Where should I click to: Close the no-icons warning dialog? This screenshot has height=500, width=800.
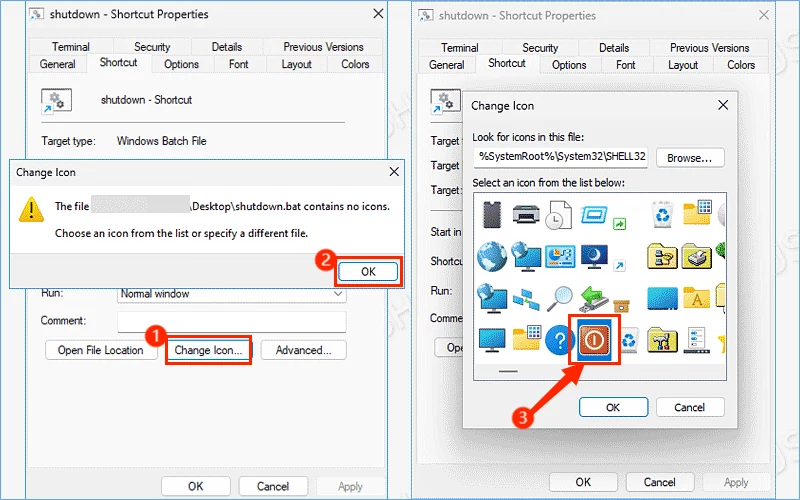pos(394,172)
